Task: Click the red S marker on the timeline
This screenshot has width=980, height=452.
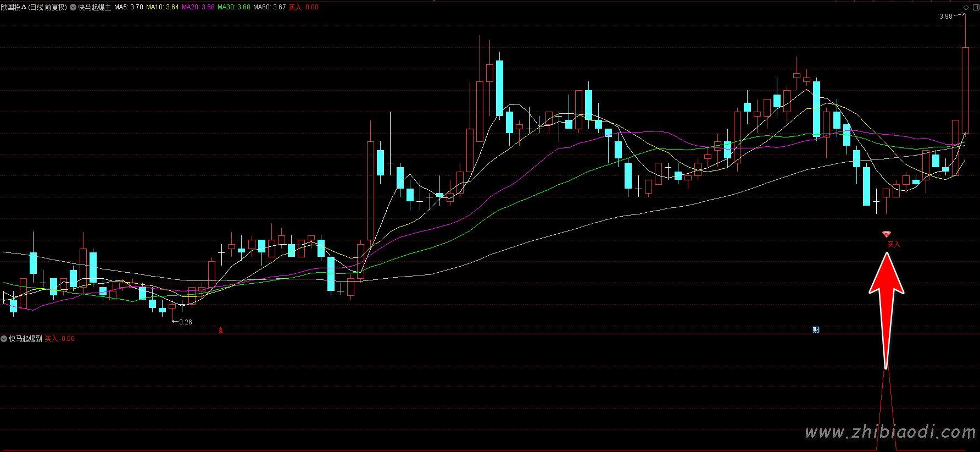Action: click(221, 330)
